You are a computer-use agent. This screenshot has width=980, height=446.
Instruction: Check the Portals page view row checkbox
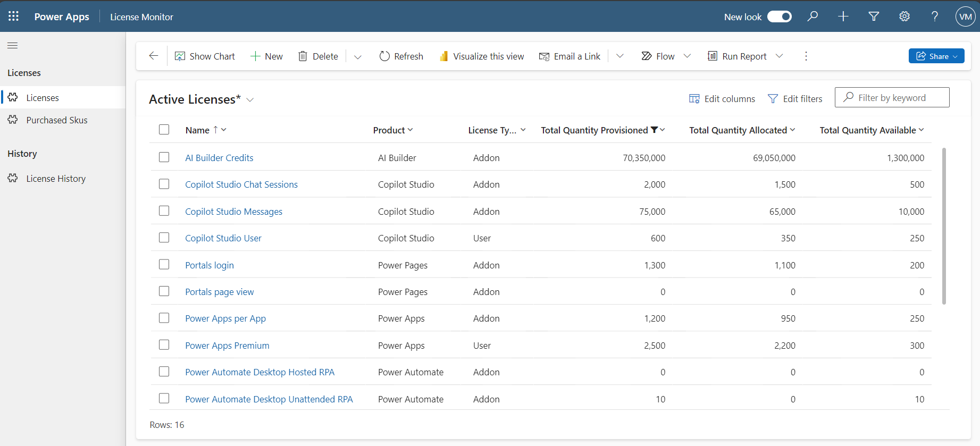164,291
